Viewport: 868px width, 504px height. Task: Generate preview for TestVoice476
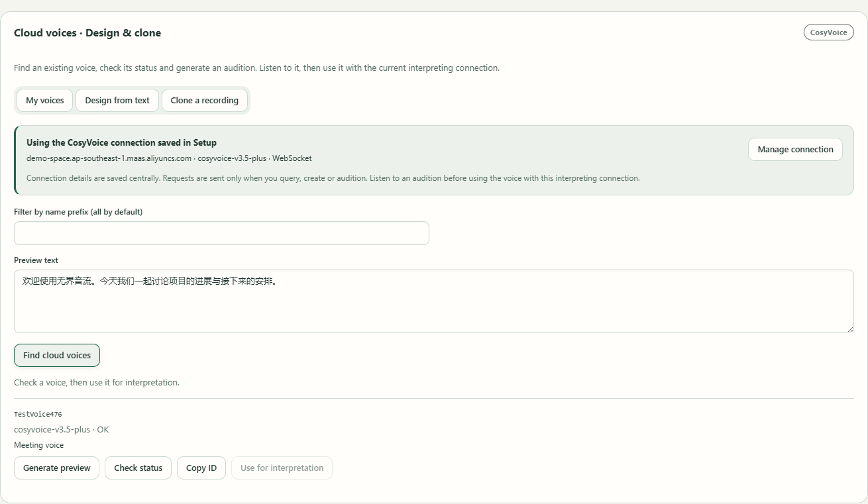coord(57,468)
